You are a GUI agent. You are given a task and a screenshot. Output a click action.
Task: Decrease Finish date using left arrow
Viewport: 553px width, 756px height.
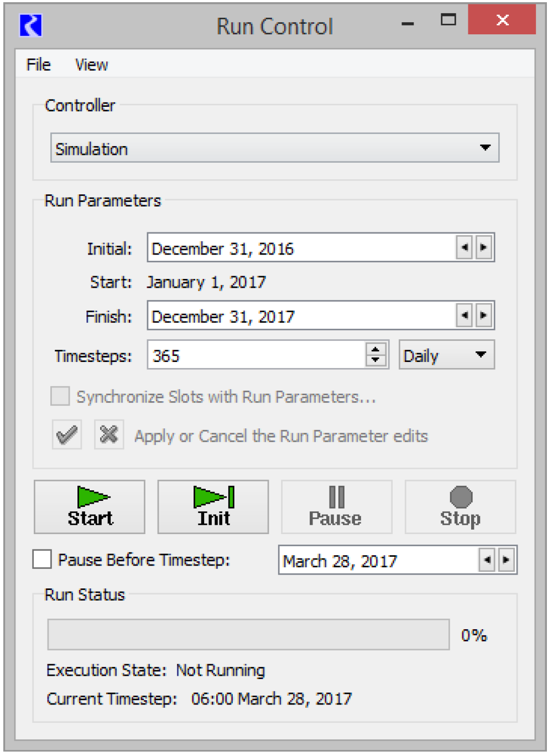point(465,315)
